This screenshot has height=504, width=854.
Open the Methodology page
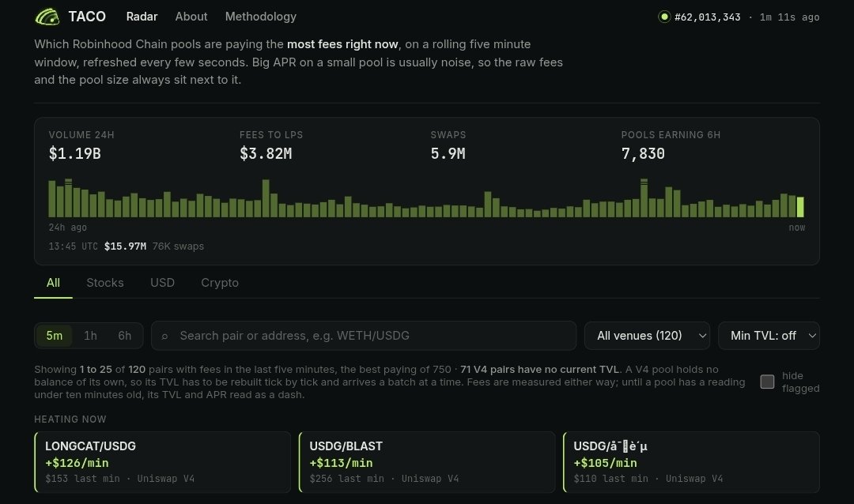coord(261,17)
